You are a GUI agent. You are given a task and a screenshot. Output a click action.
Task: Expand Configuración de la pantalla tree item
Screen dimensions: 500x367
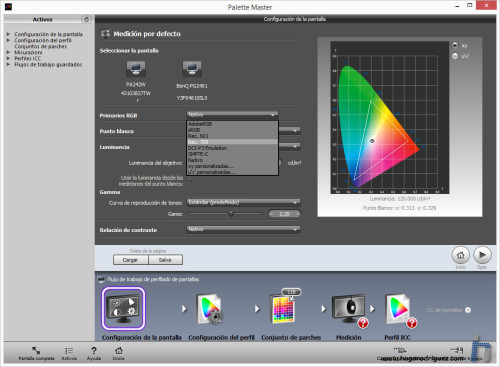point(8,34)
